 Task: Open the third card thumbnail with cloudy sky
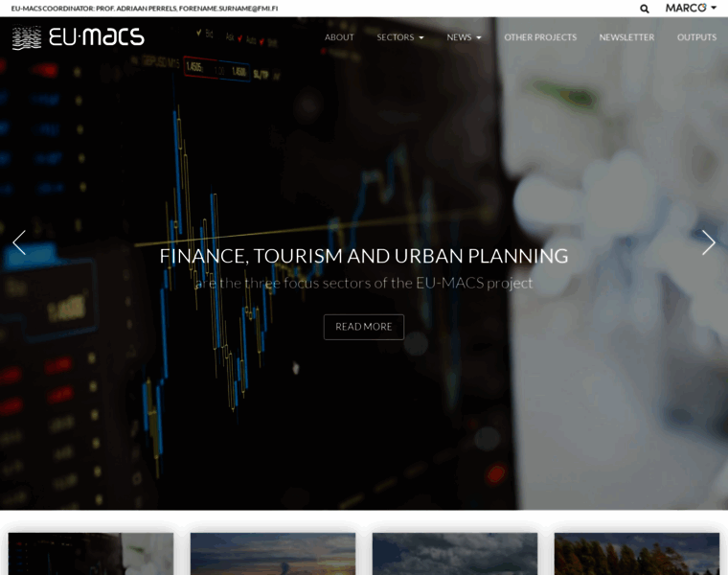(455, 554)
